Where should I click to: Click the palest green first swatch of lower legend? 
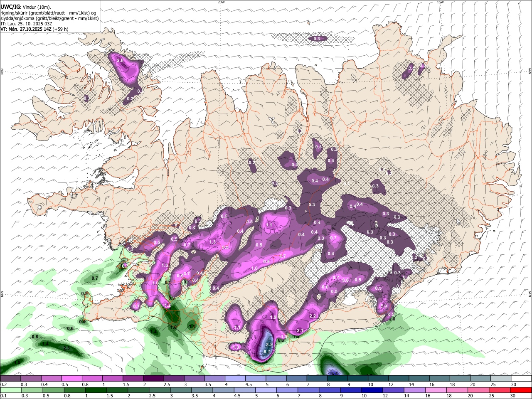[10, 390]
